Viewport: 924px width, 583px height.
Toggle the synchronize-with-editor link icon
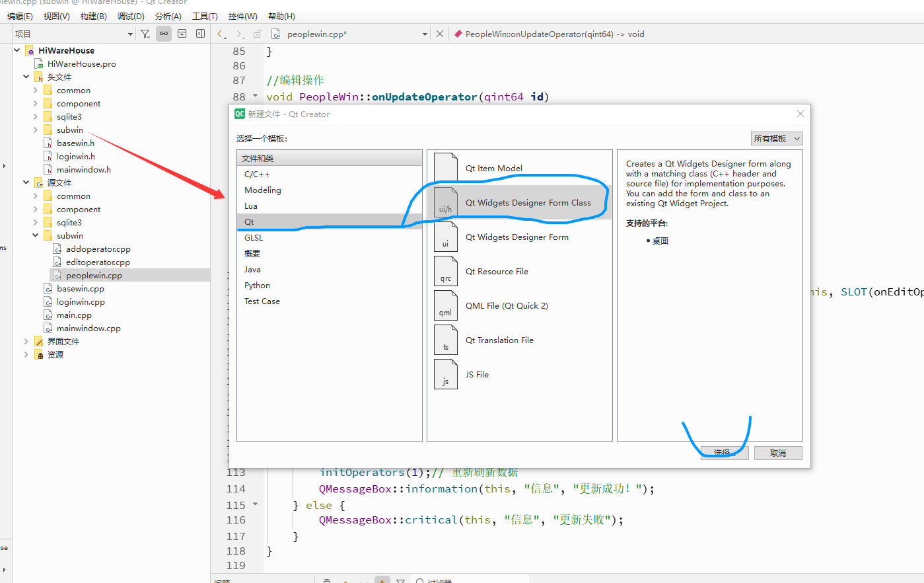click(x=164, y=34)
